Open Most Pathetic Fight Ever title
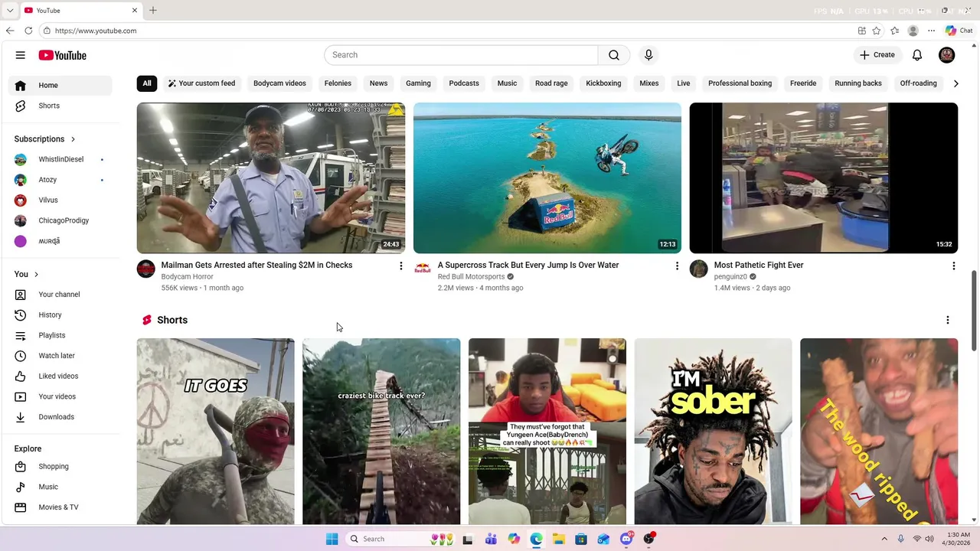The width and height of the screenshot is (980, 551). 759,265
